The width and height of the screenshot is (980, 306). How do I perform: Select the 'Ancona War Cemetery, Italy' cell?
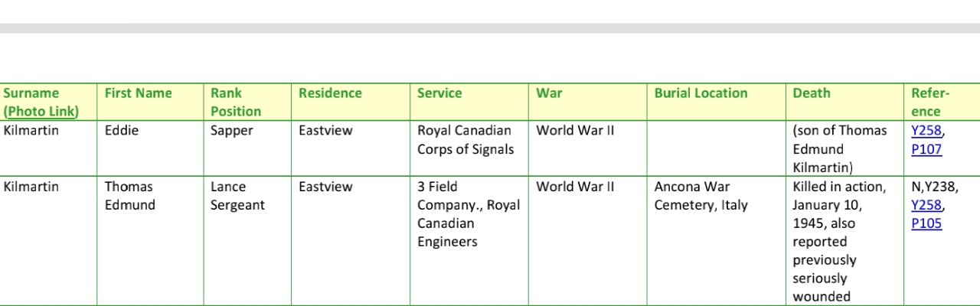pos(701,196)
